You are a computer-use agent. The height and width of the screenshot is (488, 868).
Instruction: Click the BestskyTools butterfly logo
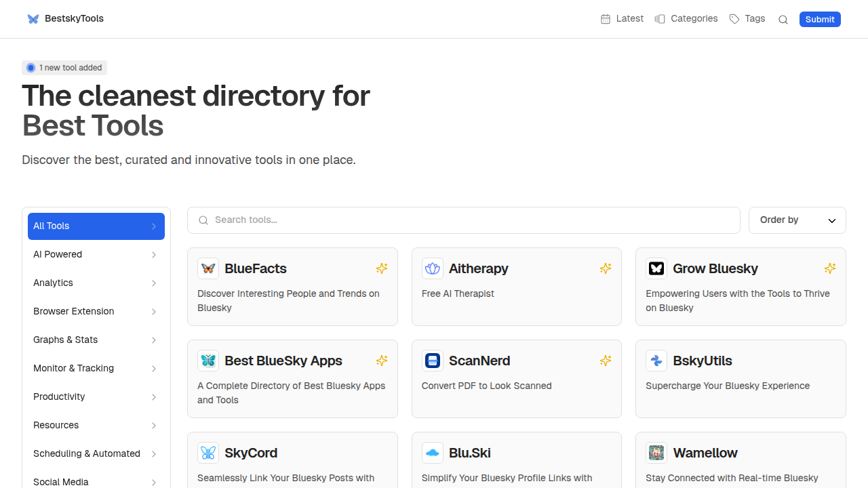point(33,19)
